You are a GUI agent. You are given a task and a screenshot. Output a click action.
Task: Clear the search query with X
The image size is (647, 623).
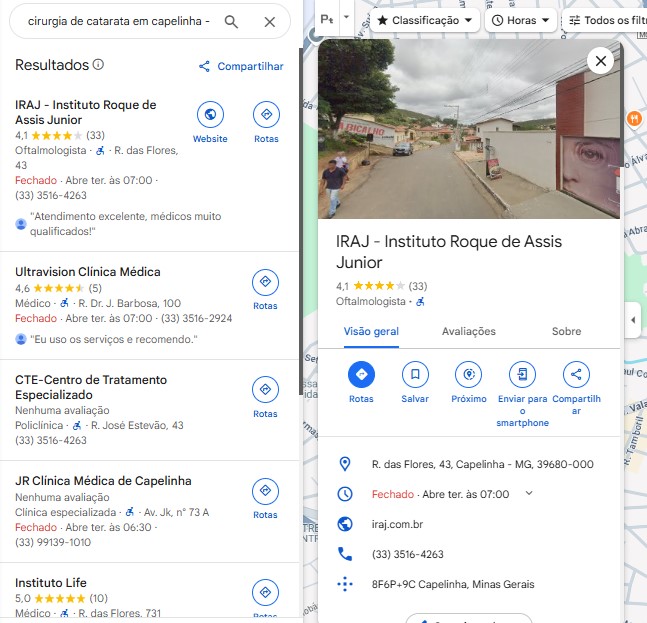click(x=269, y=21)
